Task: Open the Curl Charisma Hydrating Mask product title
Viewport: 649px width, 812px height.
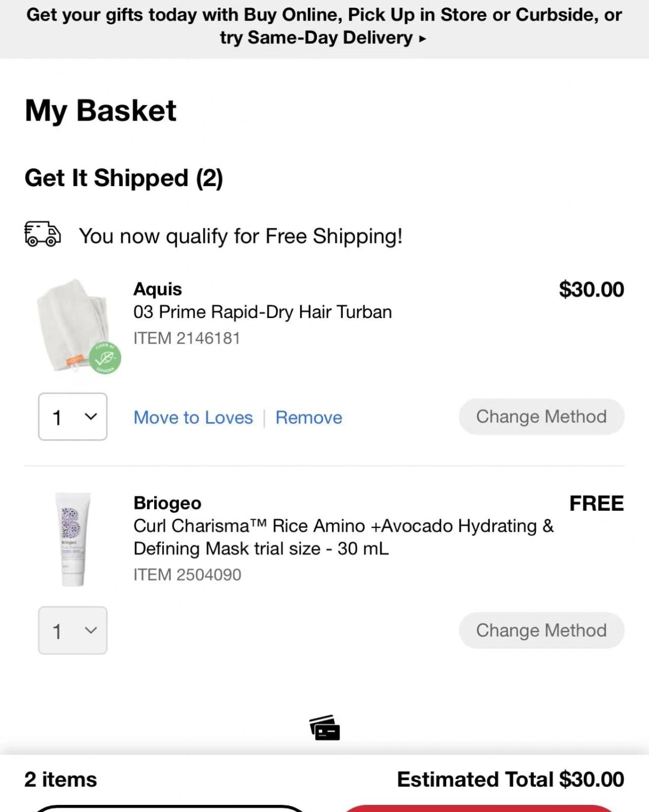Action: [343, 537]
